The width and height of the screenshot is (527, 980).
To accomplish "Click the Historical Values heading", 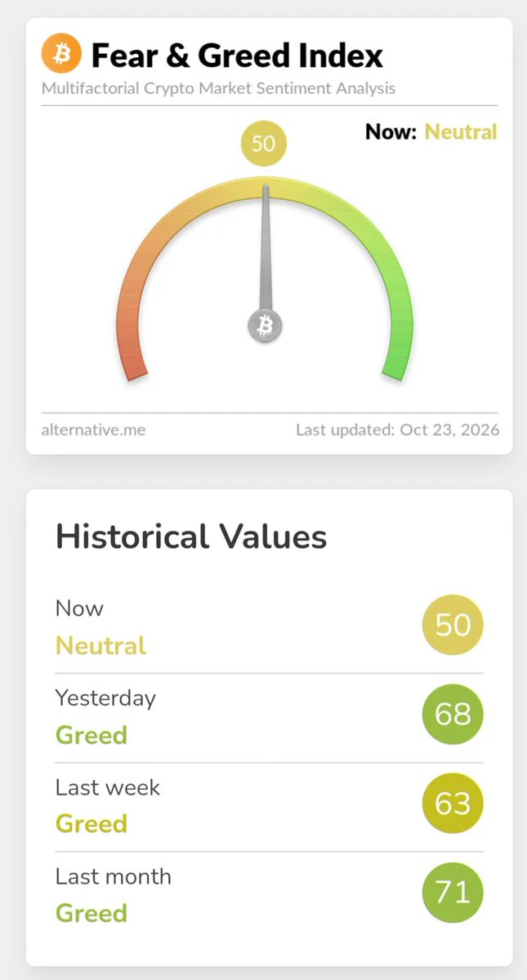I will 191,537.
